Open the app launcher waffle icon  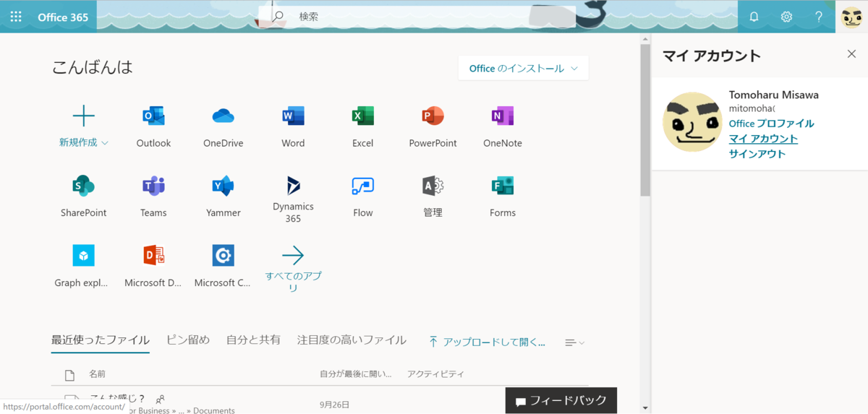[16, 17]
